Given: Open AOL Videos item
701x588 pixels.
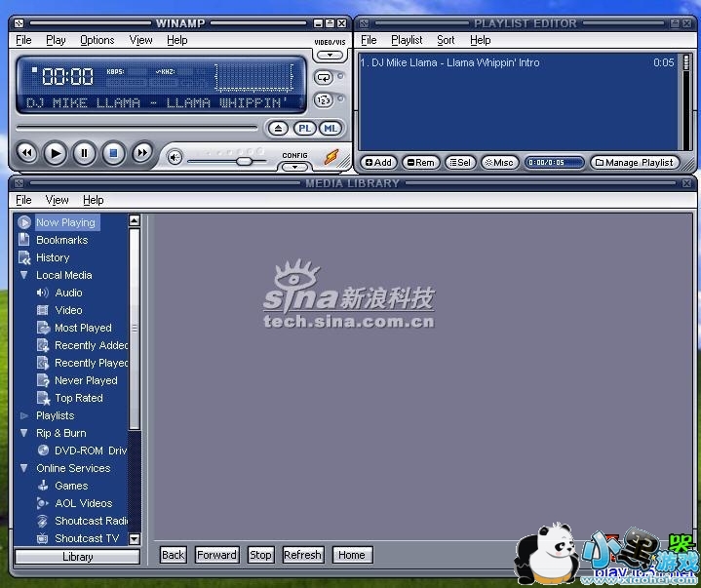Looking at the screenshot, I should pos(84,503).
